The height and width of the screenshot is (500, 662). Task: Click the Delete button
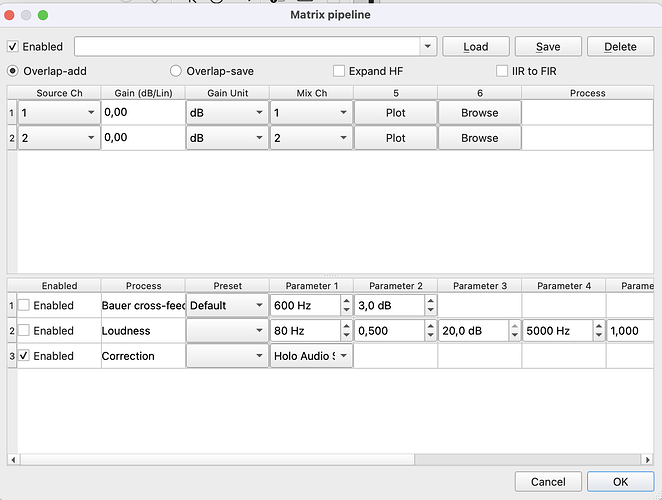click(620, 46)
